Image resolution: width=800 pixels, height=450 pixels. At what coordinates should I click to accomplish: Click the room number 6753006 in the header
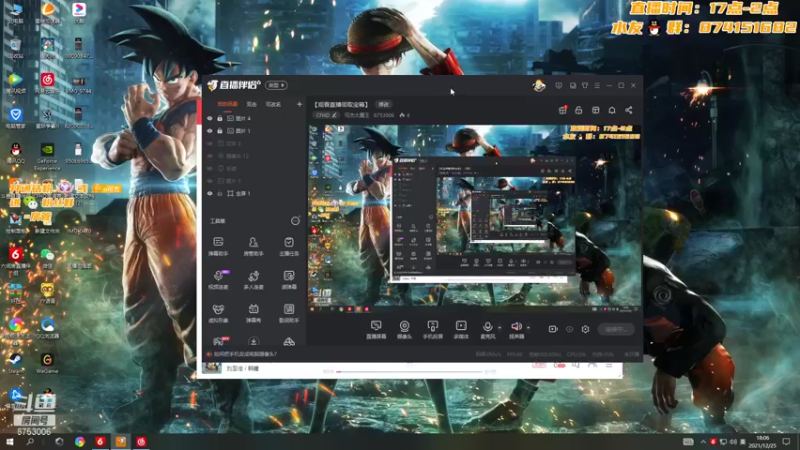(384, 115)
